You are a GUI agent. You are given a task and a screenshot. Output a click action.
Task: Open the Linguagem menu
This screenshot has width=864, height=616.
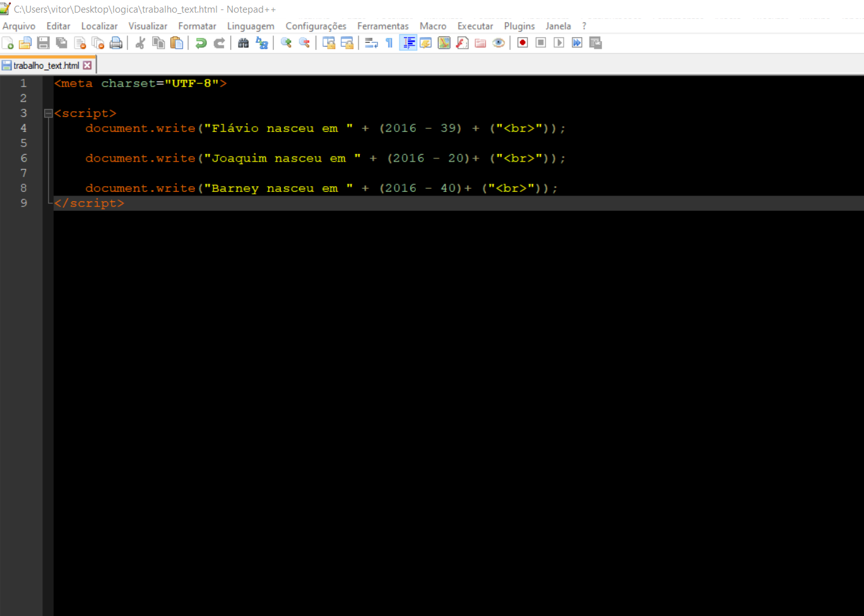tap(251, 26)
